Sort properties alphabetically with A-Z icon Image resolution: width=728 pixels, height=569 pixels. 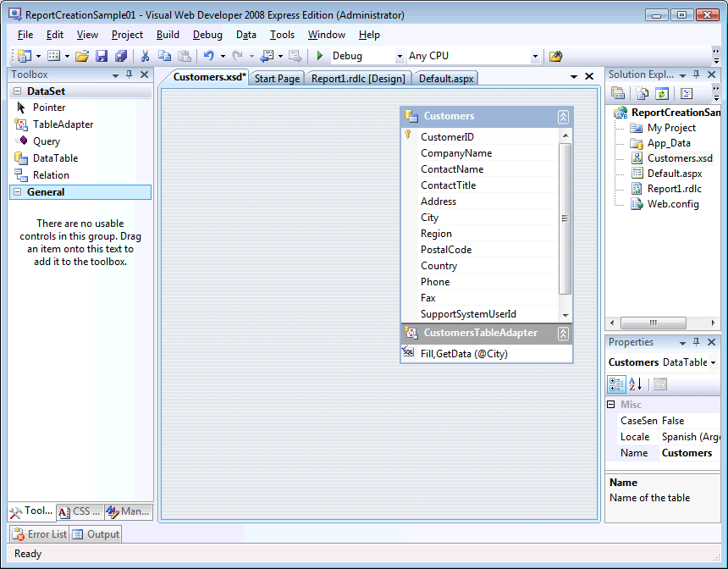(637, 384)
